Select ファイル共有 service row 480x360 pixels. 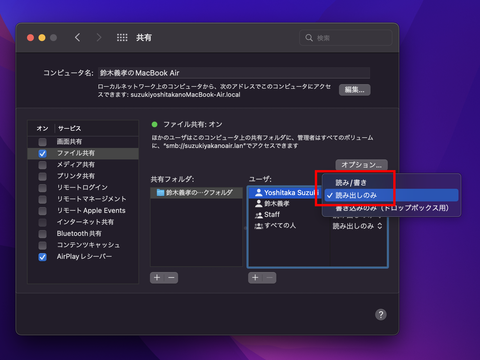pyautogui.click(x=83, y=153)
